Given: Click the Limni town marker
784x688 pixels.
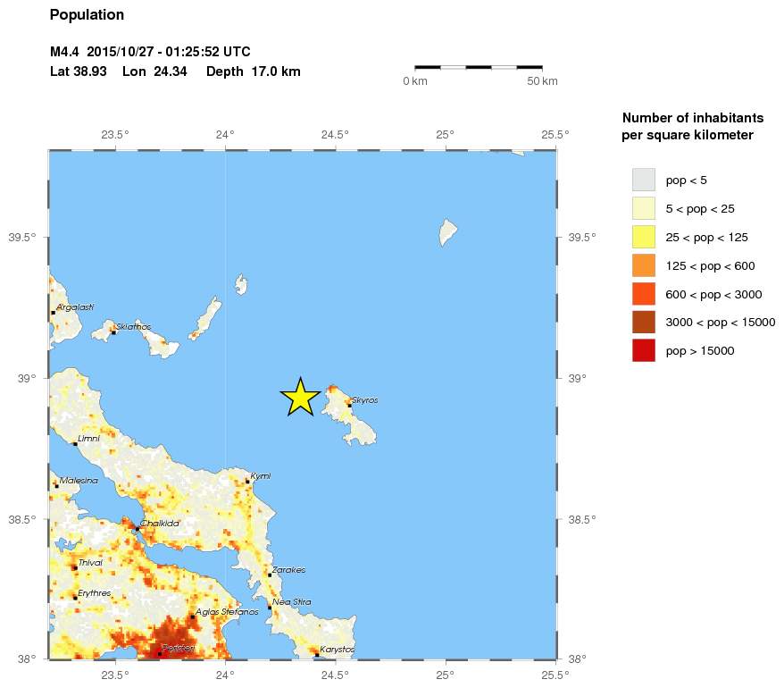Looking at the screenshot, I should pyautogui.click(x=75, y=444).
